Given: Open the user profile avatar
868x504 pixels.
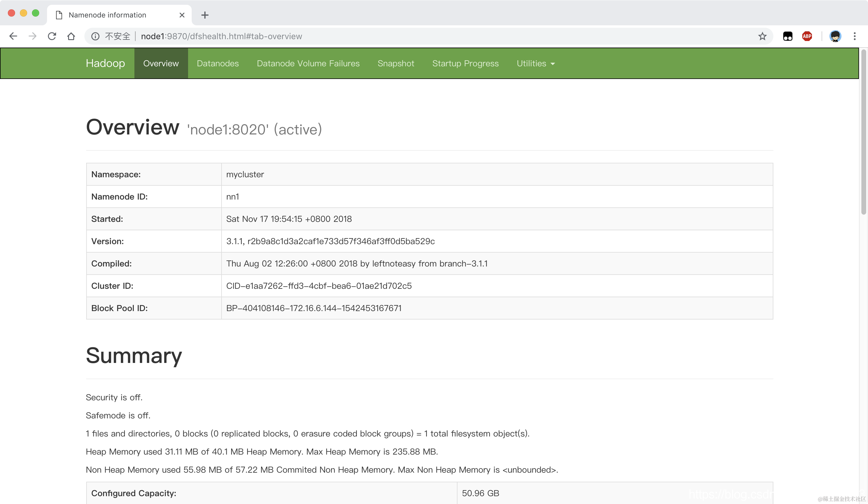Looking at the screenshot, I should coord(835,36).
